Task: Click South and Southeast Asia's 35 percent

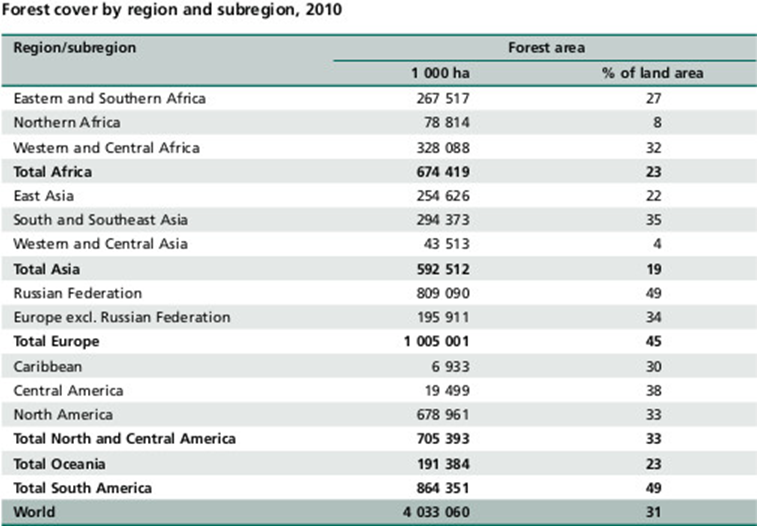Action: 653,220
